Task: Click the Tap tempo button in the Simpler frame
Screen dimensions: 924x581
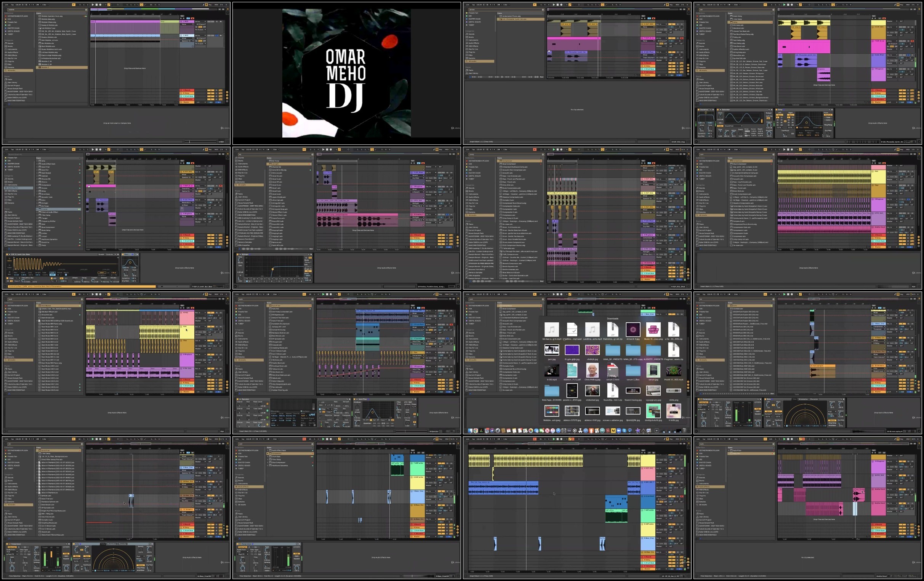Action: pyautogui.click(x=13, y=149)
